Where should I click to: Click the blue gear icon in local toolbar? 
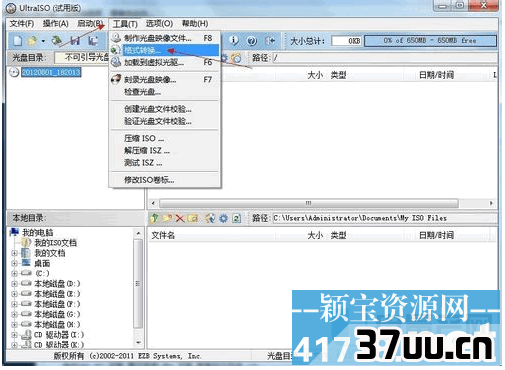223,218
